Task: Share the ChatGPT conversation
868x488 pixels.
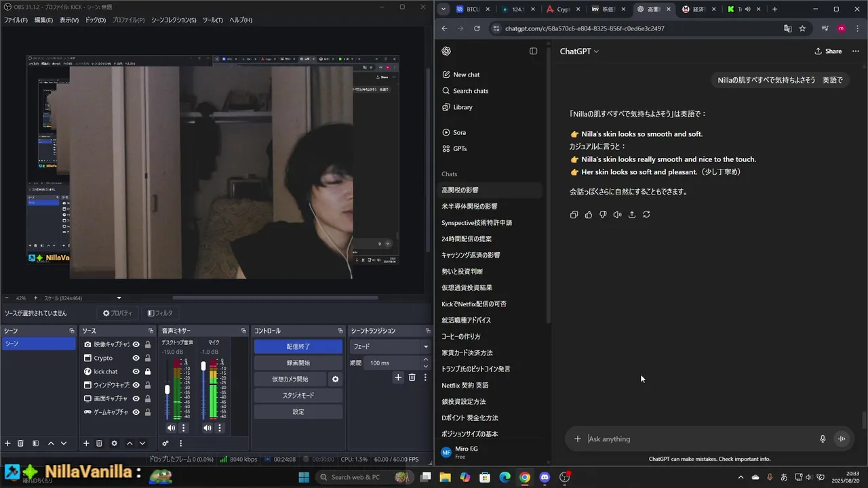Action: [x=828, y=52]
